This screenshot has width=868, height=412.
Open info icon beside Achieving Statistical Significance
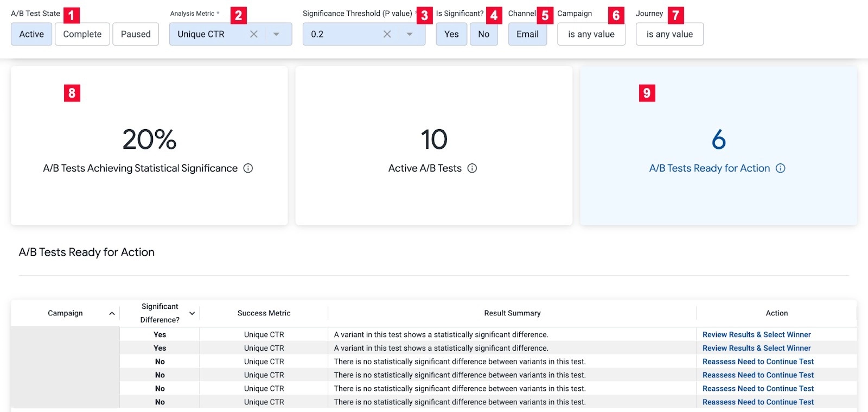(x=248, y=168)
